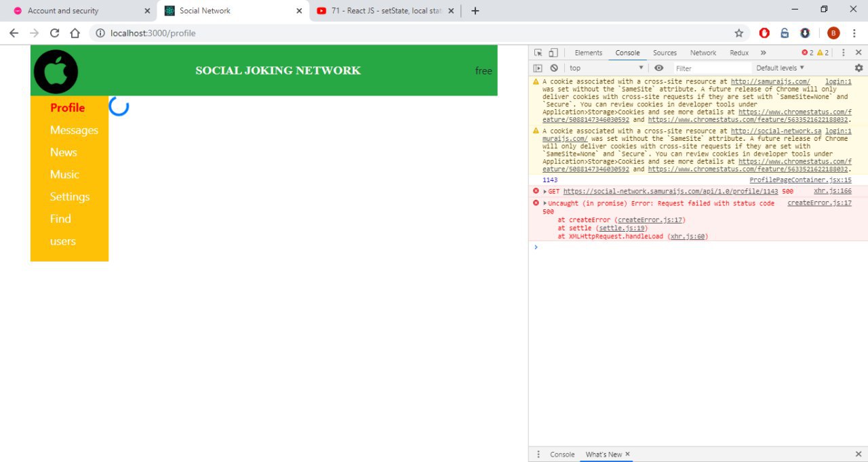
Task: Open the DevTools three-dot customize menu
Action: (844, 53)
